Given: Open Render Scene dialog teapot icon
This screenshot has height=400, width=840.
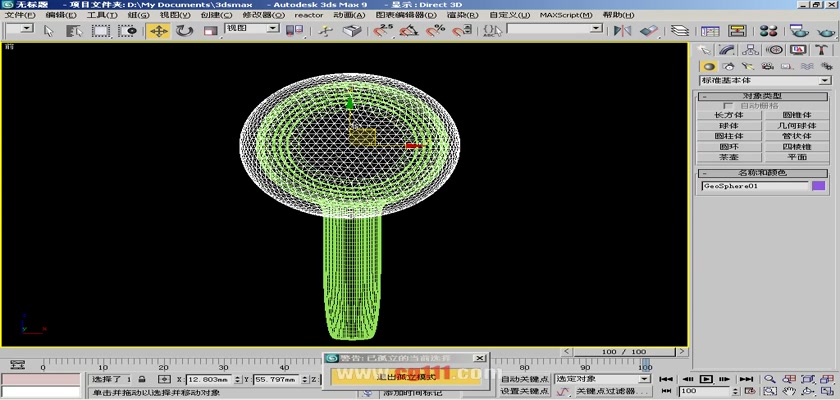Looking at the screenshot, I should 799,31.
